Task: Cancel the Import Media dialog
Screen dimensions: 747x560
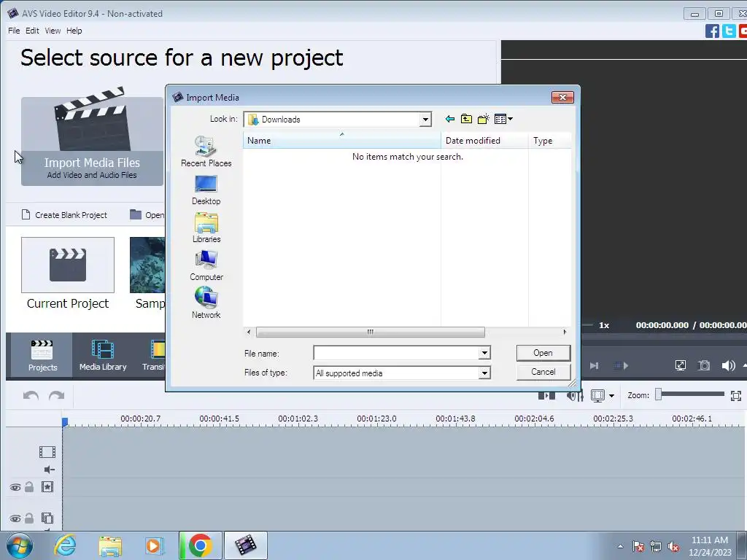Action: pyautogui.click(x=543, y=372)
